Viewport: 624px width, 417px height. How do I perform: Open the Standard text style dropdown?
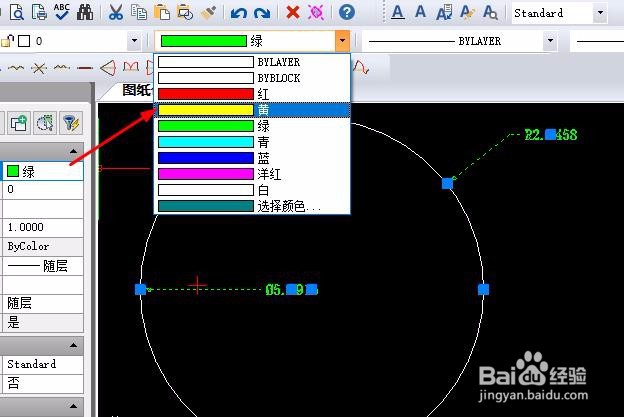(600, 13)
